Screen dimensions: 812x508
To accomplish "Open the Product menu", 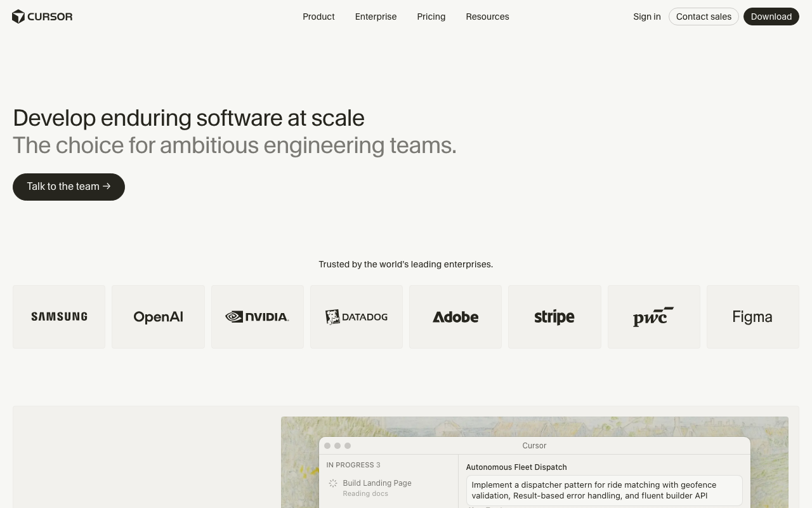I will click(318, 17).
